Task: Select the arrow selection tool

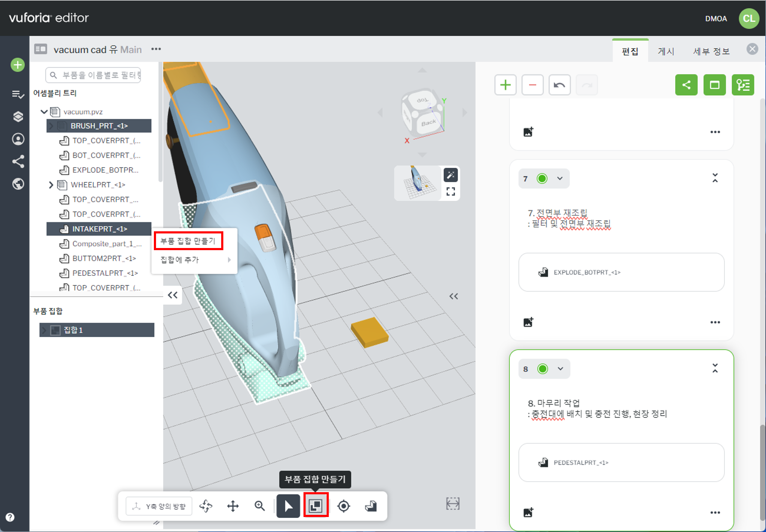Action: coord(288,506)
